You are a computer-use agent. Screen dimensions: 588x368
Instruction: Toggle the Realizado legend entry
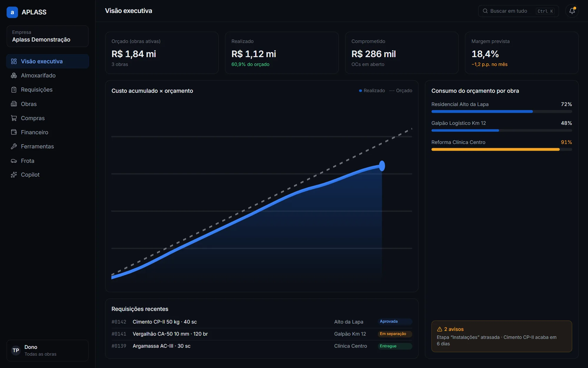[x=372, y=91]
